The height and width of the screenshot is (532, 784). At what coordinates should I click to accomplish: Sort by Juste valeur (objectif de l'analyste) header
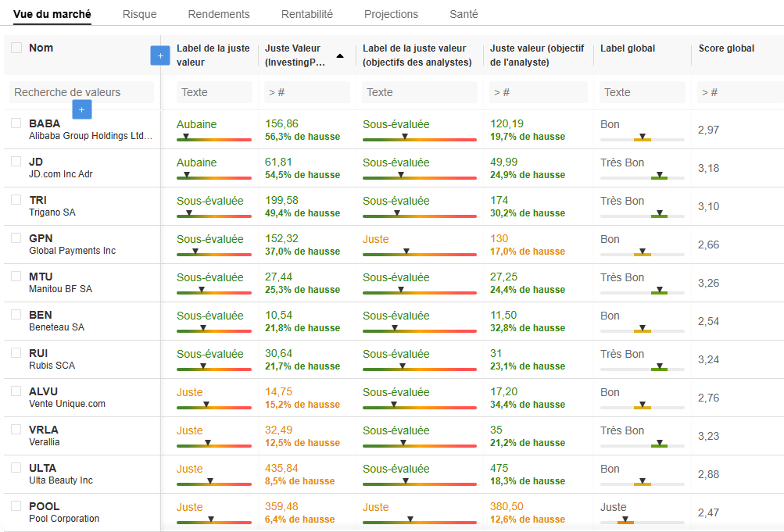click(x=537, y=55)
